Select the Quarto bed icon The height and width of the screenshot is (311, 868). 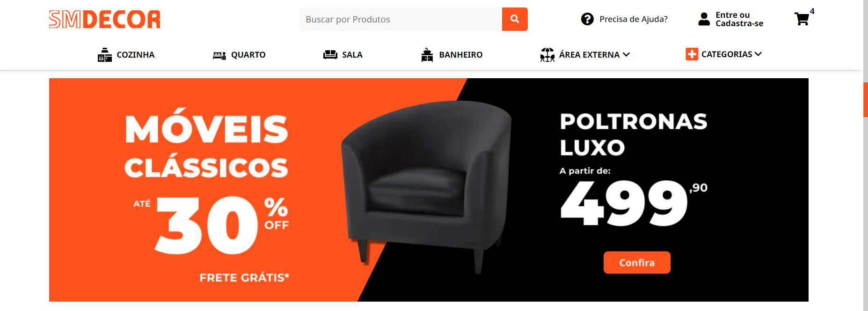point(219,55)
